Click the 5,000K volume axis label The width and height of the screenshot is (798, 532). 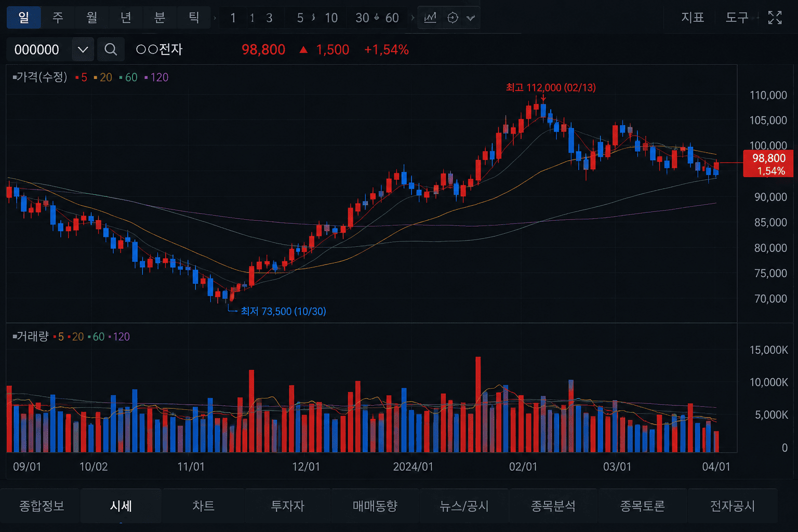[x=771, y=415]
